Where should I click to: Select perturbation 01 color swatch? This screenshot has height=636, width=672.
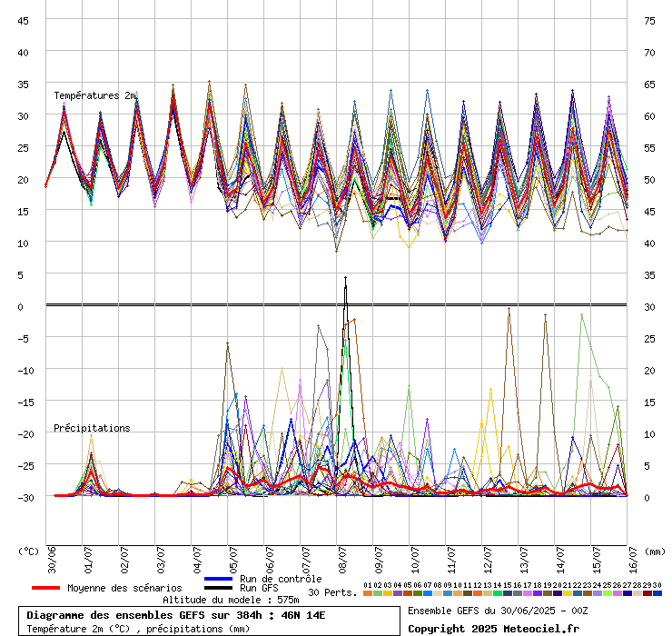(368, 593)
